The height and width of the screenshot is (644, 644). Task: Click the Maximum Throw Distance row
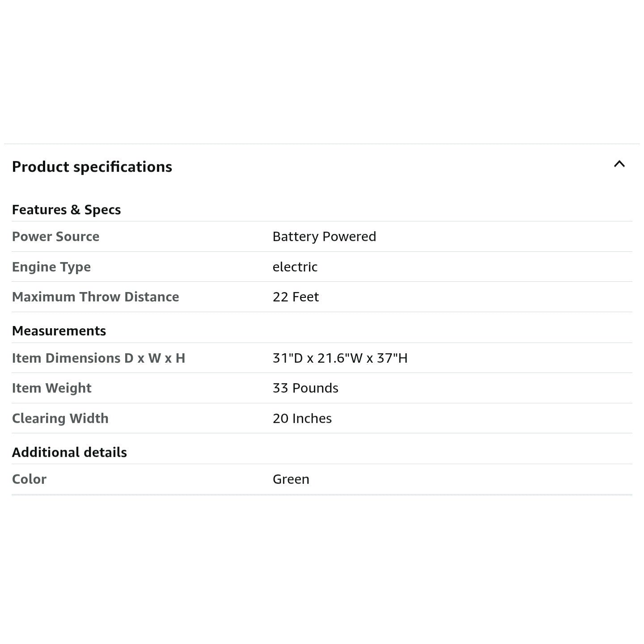447,297
